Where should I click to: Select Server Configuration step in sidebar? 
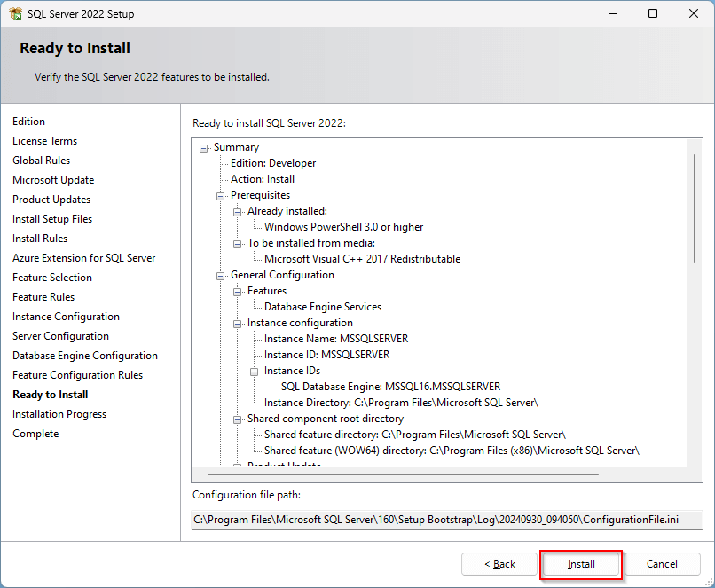(x=60, y=336)
